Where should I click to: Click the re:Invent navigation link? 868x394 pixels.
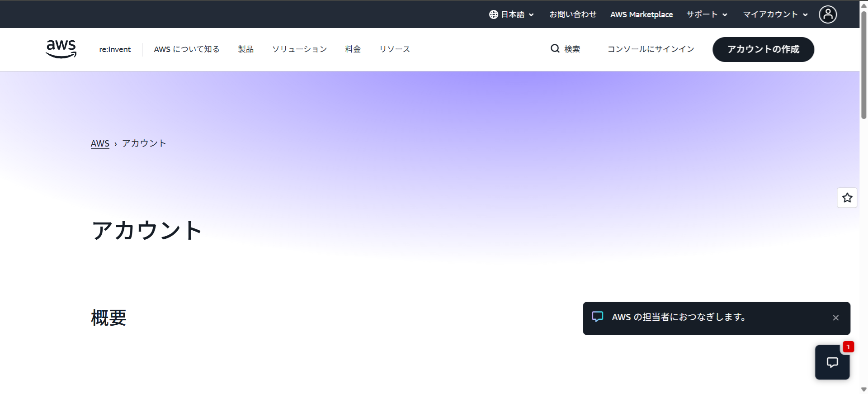115,49
